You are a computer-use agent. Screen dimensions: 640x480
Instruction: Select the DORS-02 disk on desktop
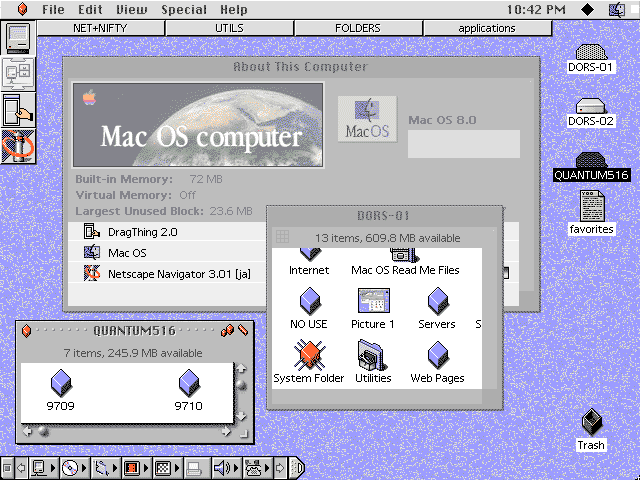click(591, 112)
